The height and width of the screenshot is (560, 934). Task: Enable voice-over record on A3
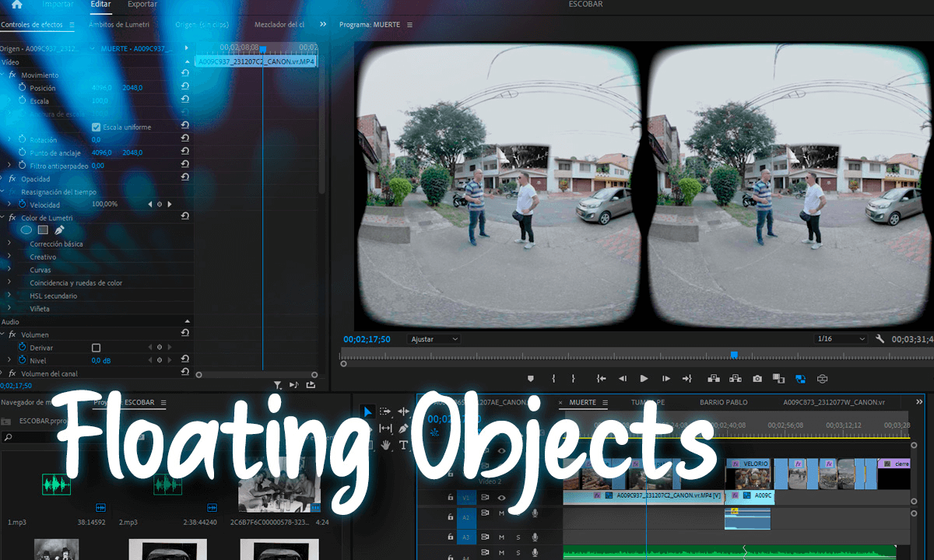click(535, 537)
